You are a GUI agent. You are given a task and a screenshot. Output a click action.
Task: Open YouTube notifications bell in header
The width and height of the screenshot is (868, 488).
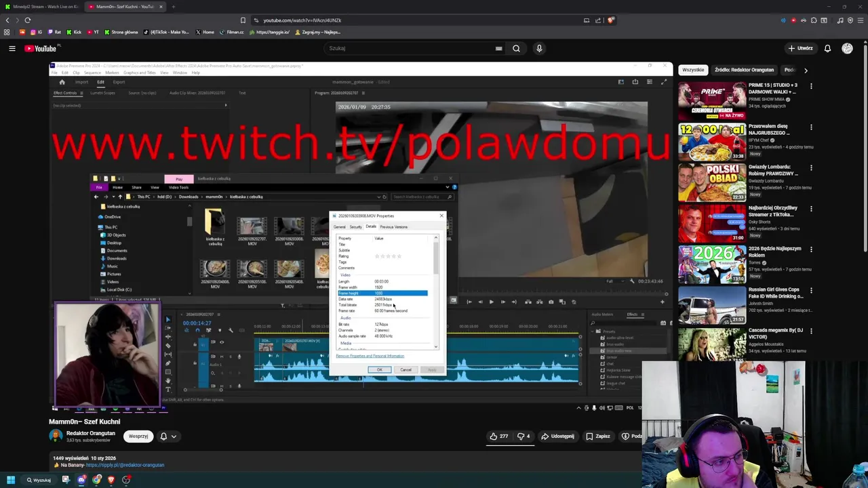pyautogui.click(x=827, y=48)
